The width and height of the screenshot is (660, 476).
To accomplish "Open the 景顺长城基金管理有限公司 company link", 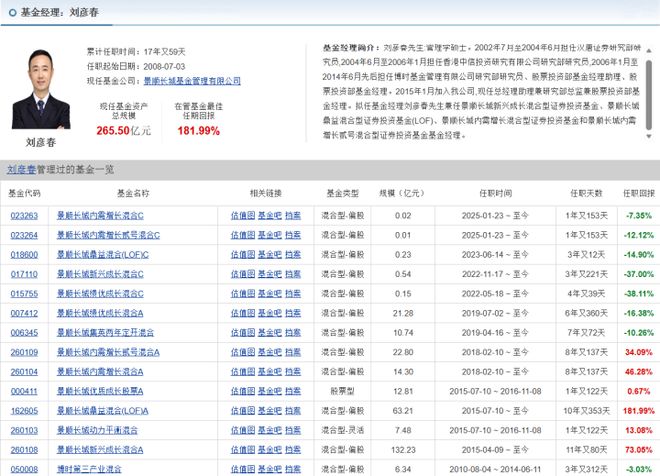I will [192, 81].
